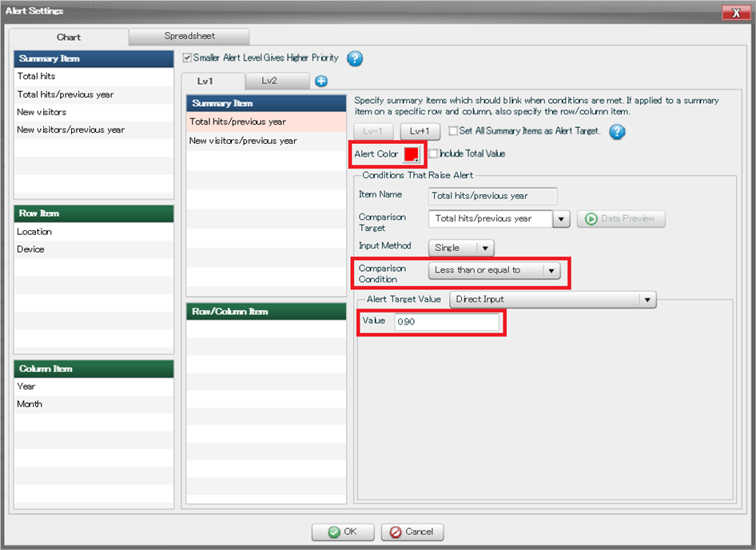The image size is (756, 550).
Task: Select Device in the Row Item list
Action: coord(94,249)
